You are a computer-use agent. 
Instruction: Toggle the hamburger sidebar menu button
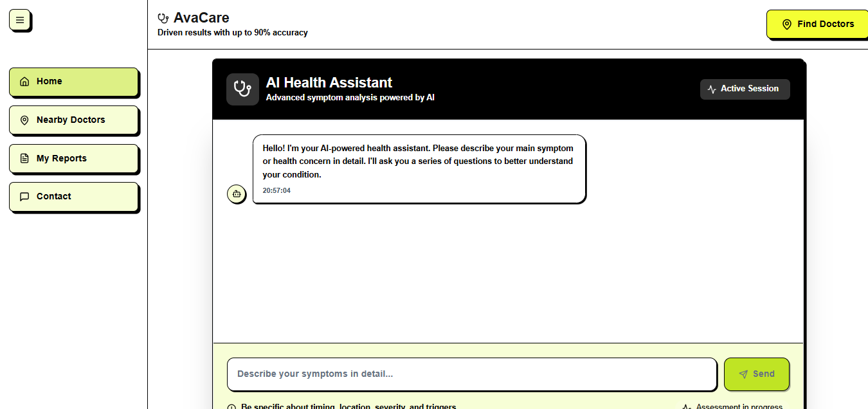pos(20,20)
